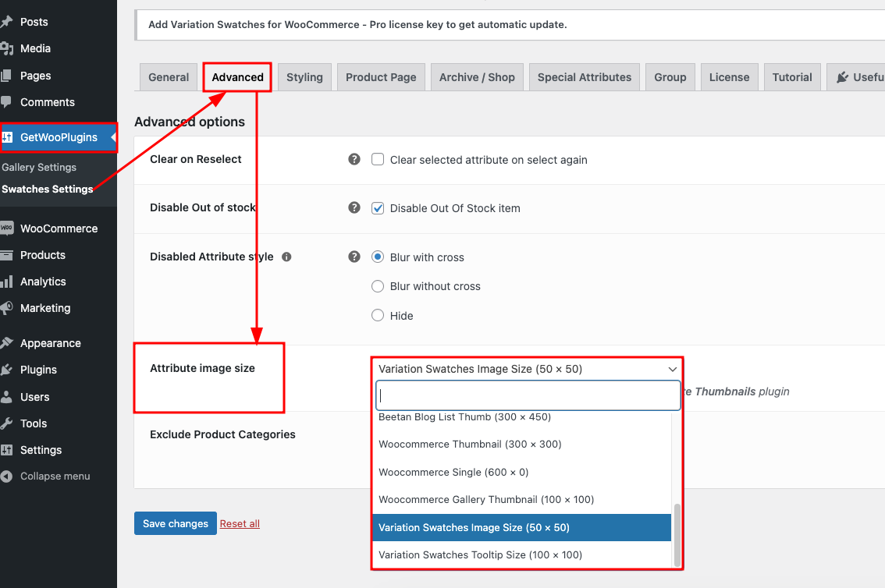
Task: Choose Woocommerce Thumbnail (300 × 300)
Action: 522,445
